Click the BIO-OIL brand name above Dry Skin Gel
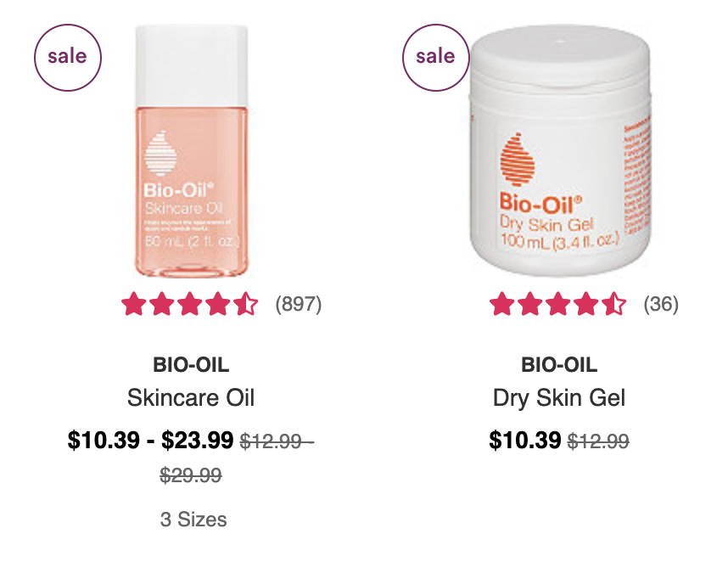This screenshot has width=728, height=562. (x=559, y=364)
